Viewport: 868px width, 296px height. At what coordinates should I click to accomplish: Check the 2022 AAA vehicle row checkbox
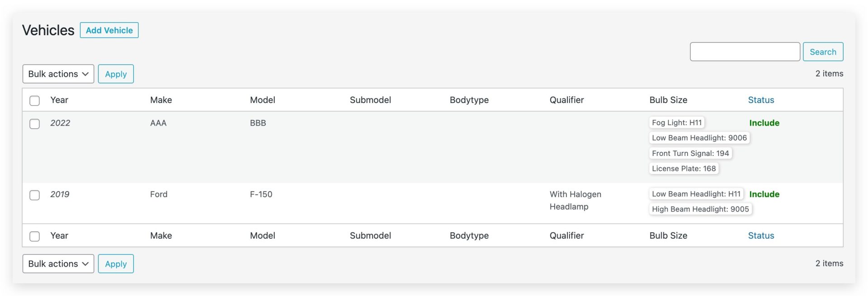(x=35, y=123)
